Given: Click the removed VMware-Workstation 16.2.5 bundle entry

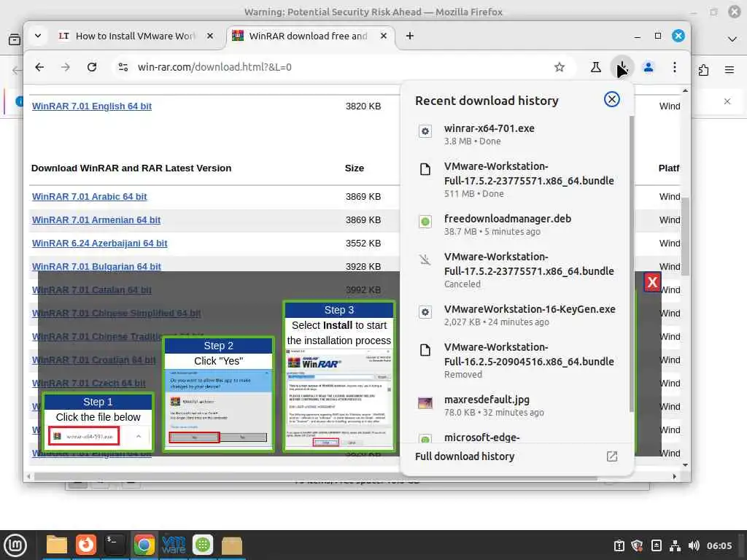Looking at the screenshot, I should click(x=517, y=360).
